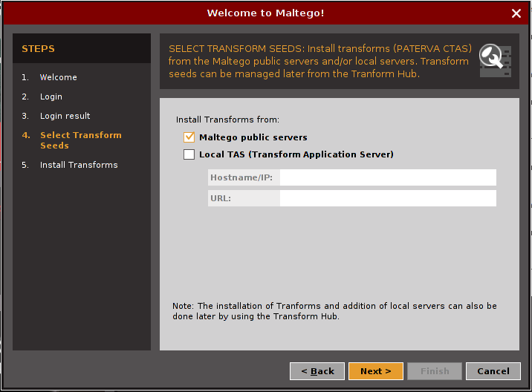Click the highlighted Select Transform Seeds step

pyautogui.click(x=80, y=140)
